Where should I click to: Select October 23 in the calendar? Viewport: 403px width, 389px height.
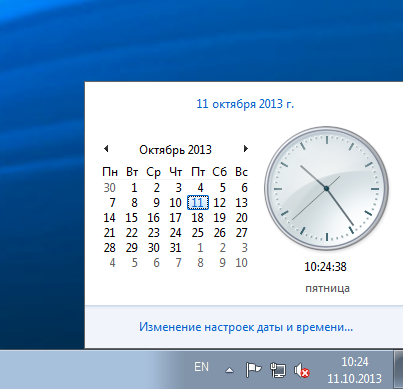(154, 233)
